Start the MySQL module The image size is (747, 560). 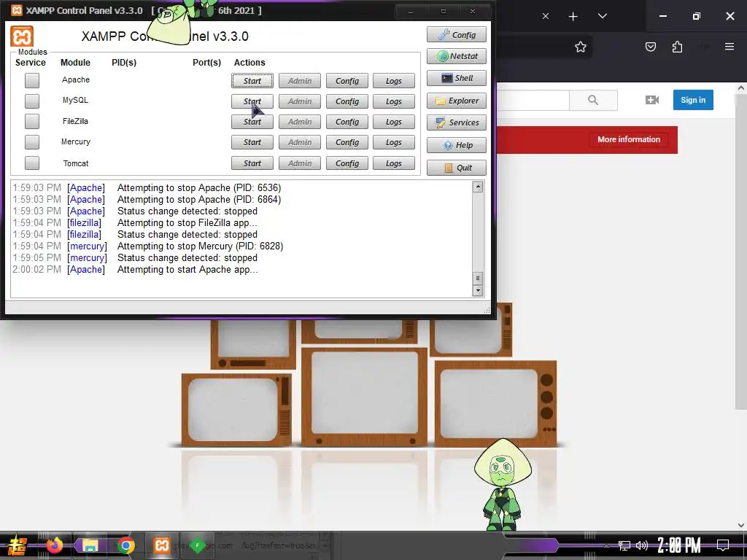coord(252,101)
